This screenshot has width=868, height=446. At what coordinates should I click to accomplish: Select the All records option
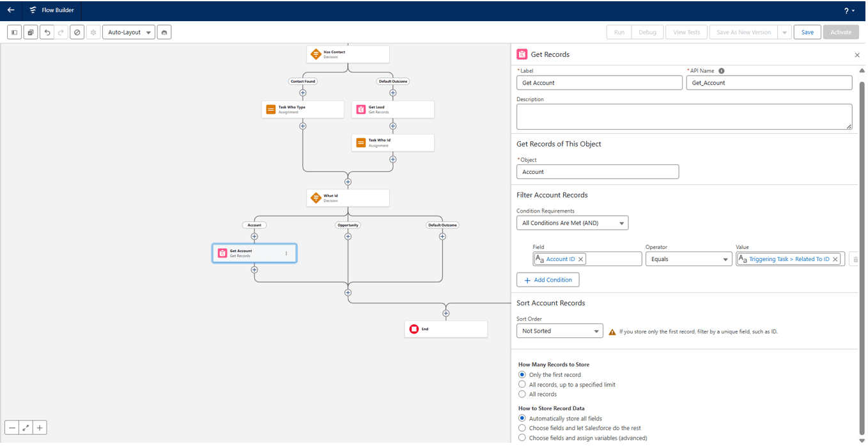point(522,394)
